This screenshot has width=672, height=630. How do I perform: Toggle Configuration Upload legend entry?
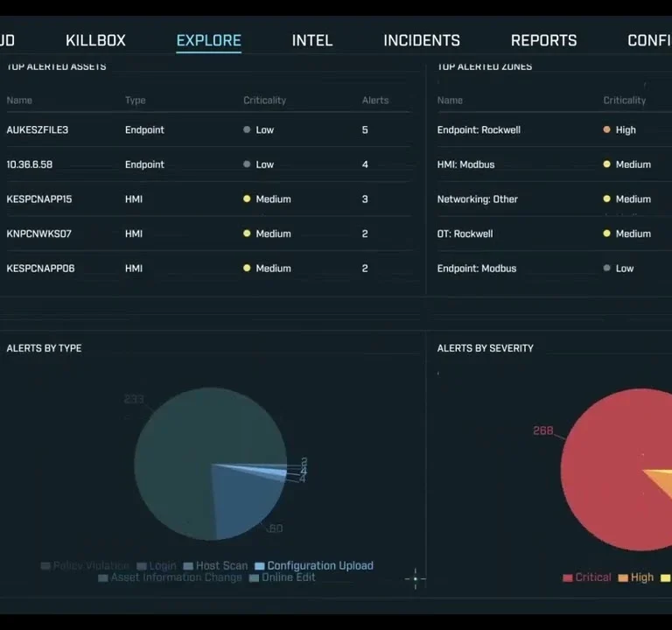[x=314, y=566]
